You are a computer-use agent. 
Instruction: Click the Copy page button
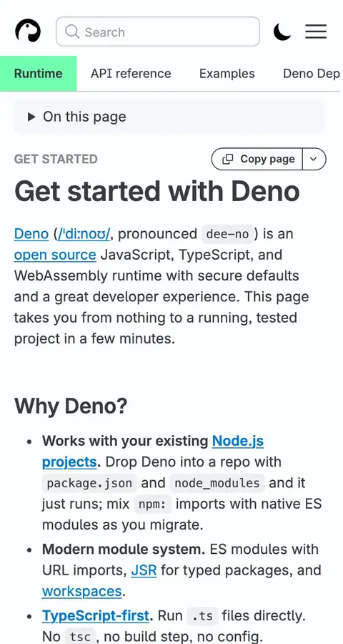coord(257,159)
